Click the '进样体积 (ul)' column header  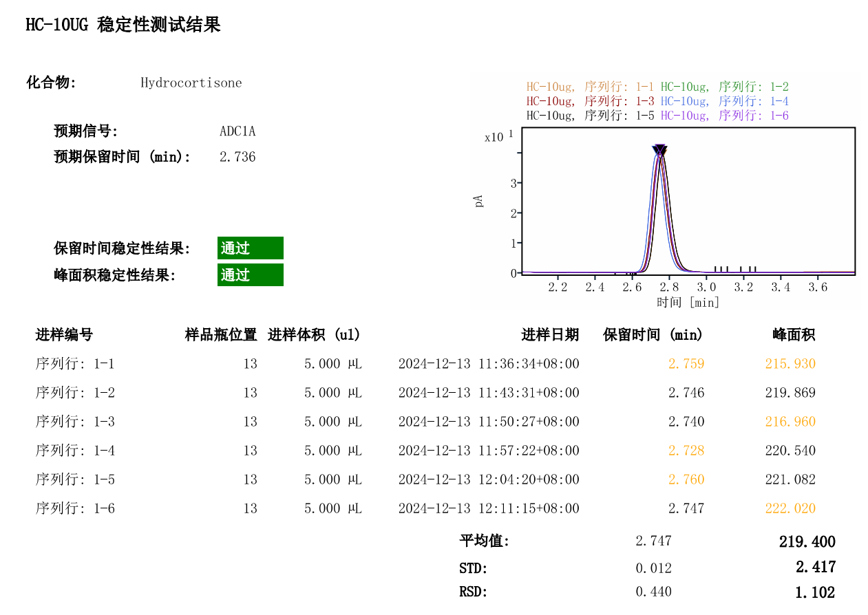[x=315, y=335]
